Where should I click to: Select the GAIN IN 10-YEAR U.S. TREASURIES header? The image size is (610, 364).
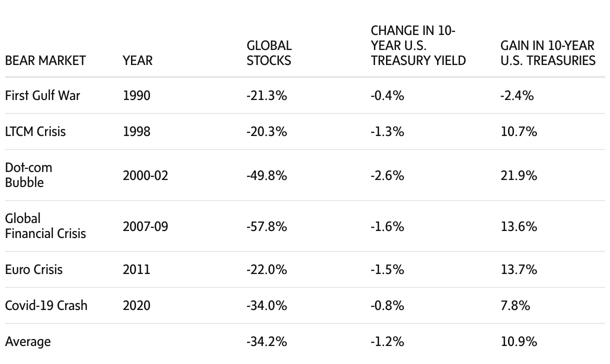[x=547, y=53]
